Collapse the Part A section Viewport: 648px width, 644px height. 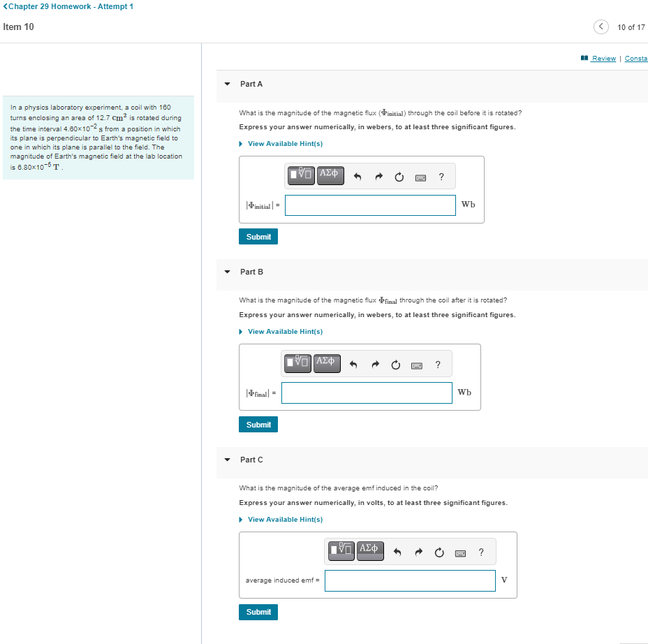coord(226,84)
